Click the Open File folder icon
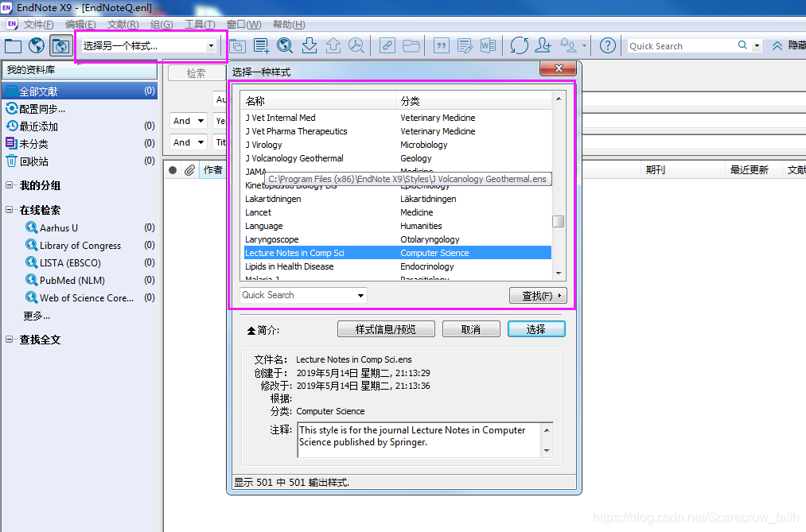 [411, 45]
